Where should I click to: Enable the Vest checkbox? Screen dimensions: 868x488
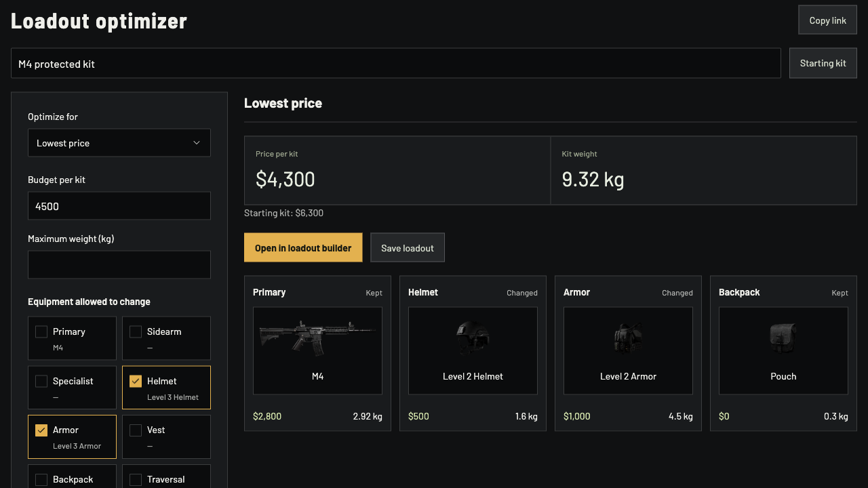(x=136, y=430)
